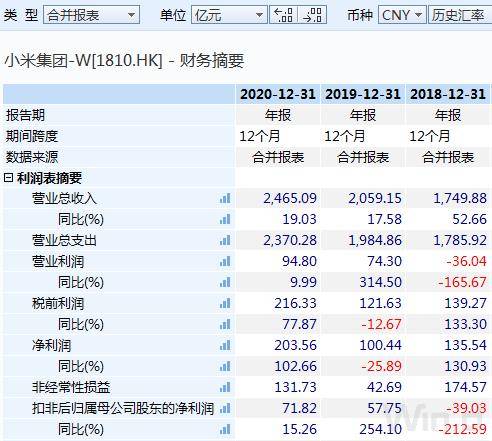Image resolution: width=492 pixels, height=441 pixels.
Task: Select revenue value 1,749.88
Action: click(460, 198)
